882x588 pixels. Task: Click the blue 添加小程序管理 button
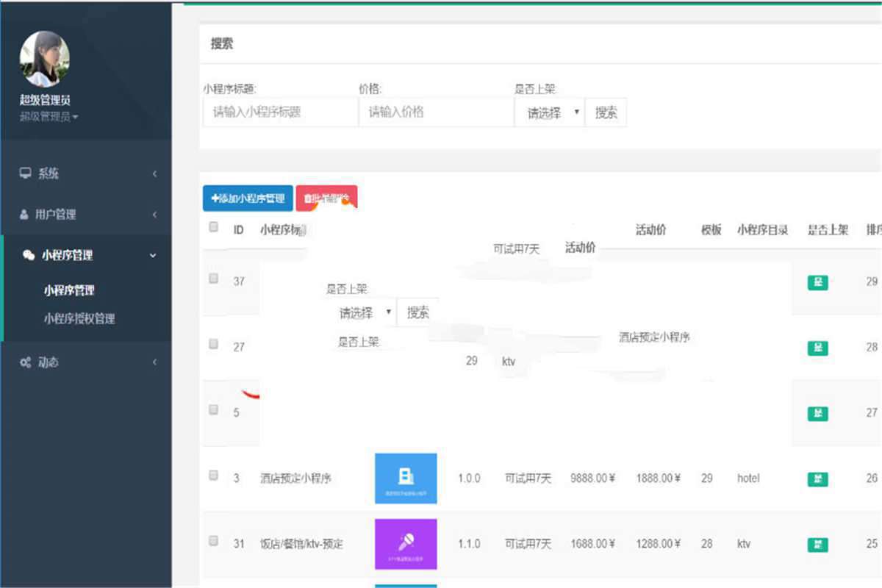tap(248, 198)
